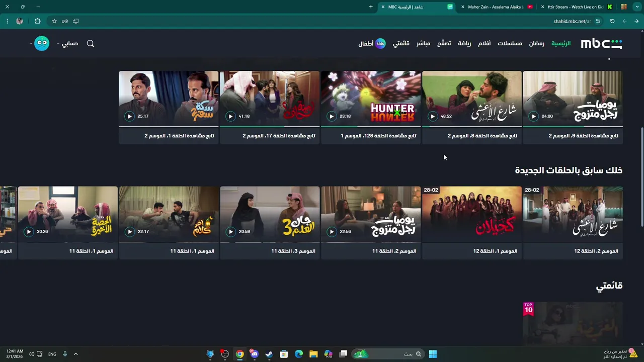Open Chrome from the taskbar
Screen dimensions: 644x362
[239, 354]
